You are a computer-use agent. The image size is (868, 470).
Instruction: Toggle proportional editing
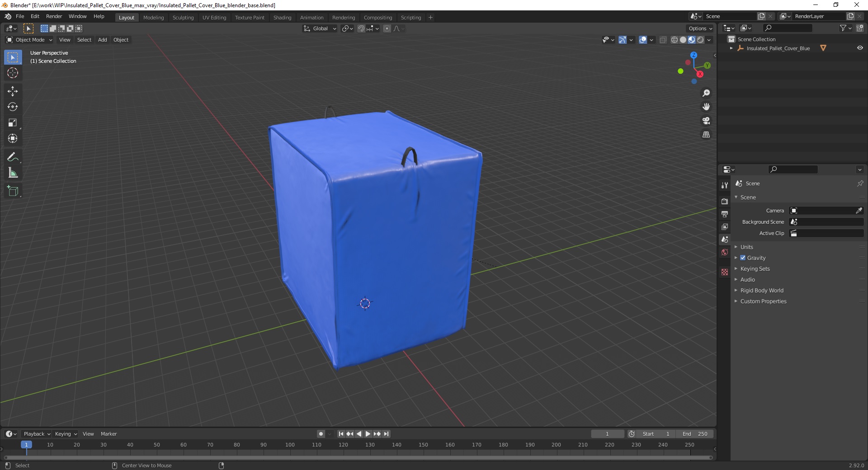[x=387, y=28]
